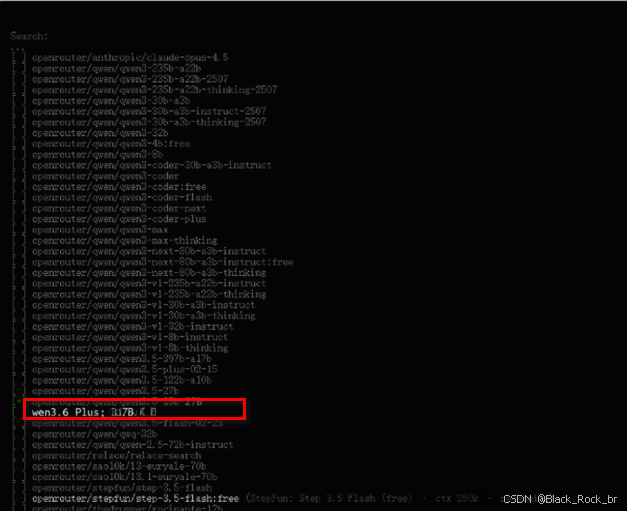Tick the checkbox beside qwen3-235b-a22b-2507
The image size is (627, 511).
click(19, 79)
